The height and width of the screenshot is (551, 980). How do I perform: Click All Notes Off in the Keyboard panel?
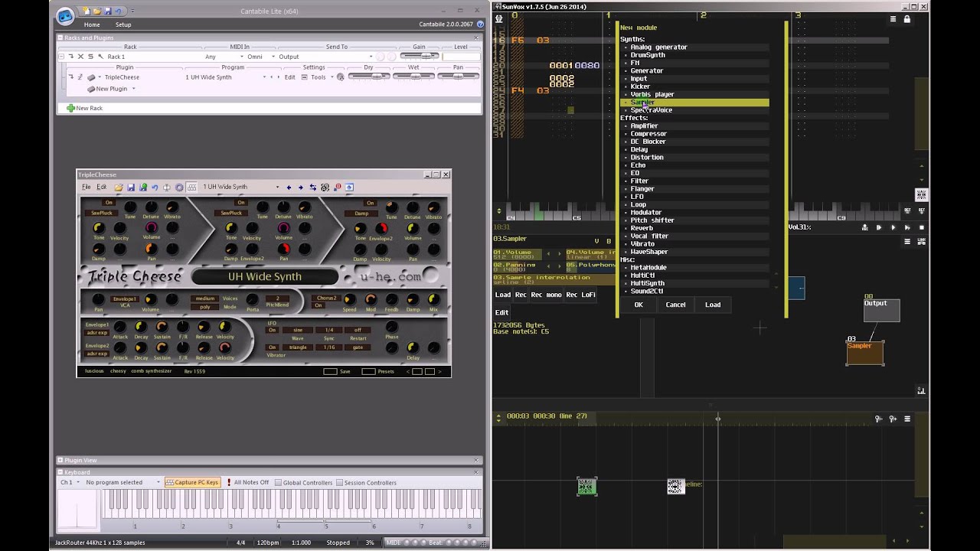coord(247,482)
